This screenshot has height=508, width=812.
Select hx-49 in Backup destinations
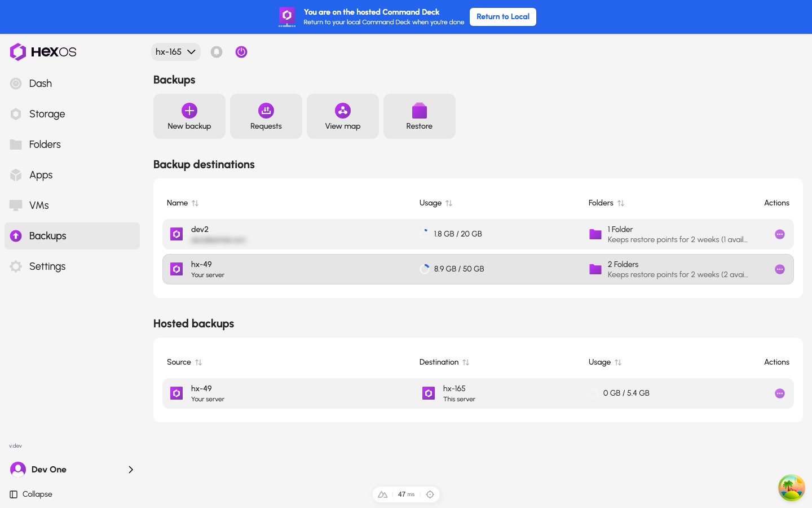point(201,264)
